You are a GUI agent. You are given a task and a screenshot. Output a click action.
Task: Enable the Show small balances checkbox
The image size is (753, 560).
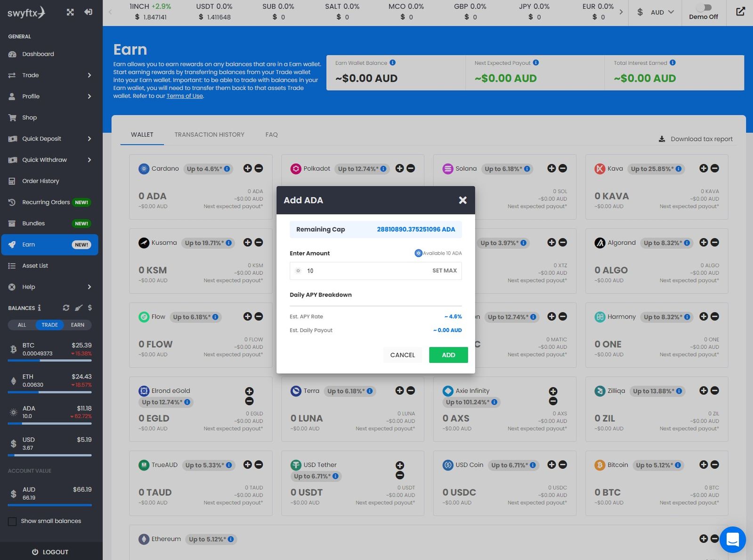coord(12,521)
